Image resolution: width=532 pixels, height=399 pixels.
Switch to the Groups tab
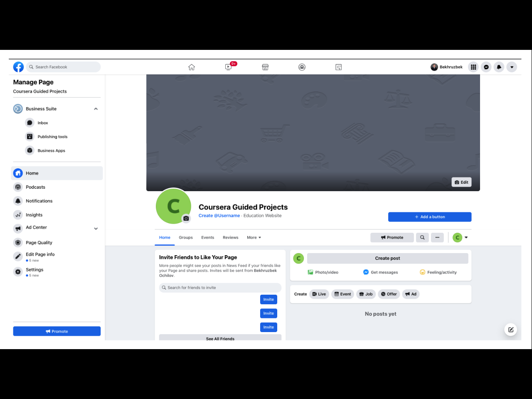click(x=186, y=238)
